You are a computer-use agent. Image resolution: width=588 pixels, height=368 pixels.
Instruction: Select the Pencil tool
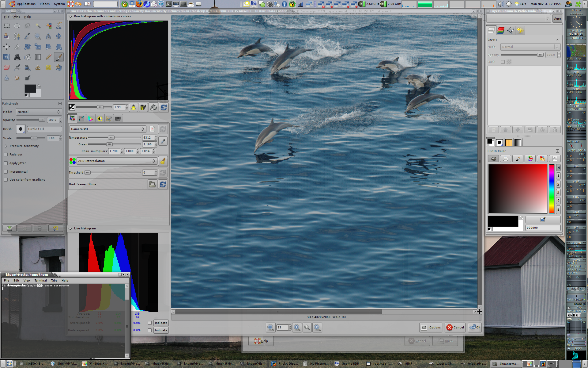(x=48, y=57)
